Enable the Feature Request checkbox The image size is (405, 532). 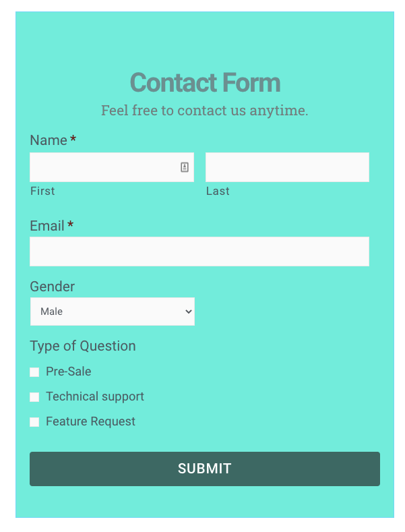tap(34, 421)
